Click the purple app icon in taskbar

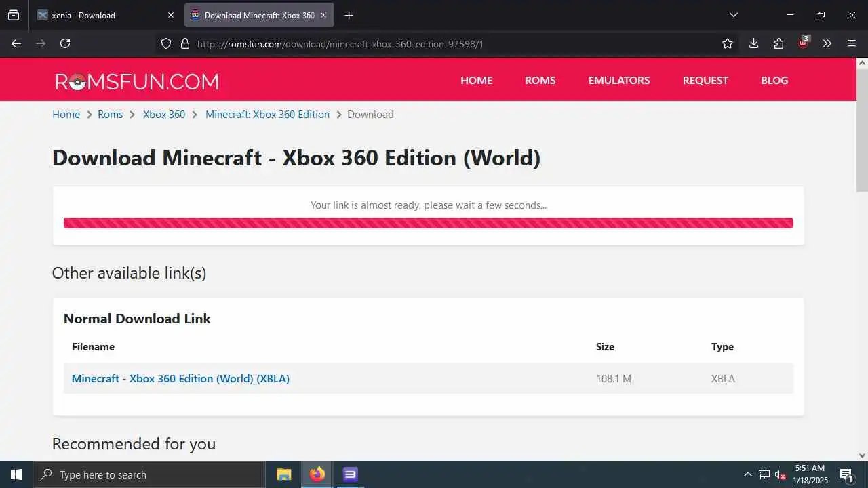click(350, 474)
